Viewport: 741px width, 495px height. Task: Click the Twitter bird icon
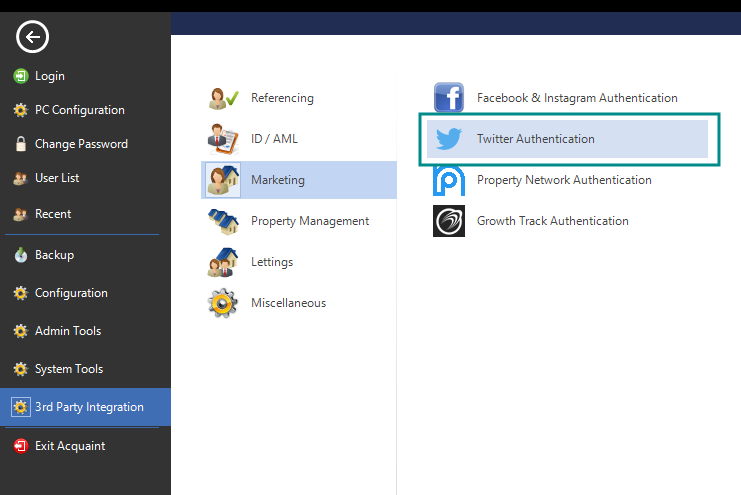449,139
